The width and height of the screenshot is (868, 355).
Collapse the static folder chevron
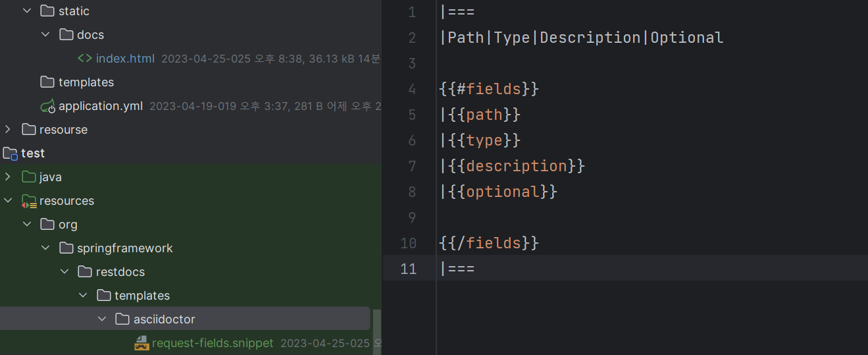coord(27,11)
